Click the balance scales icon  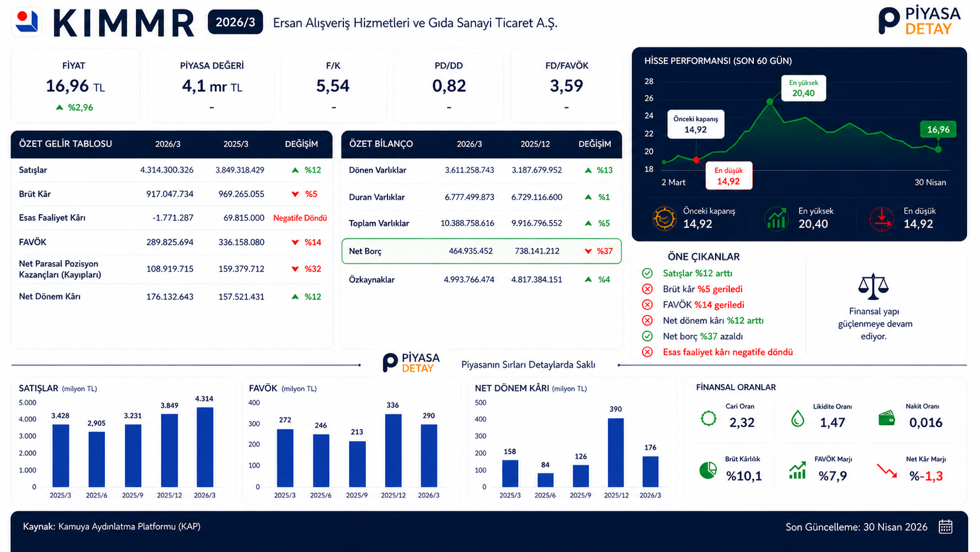873,286
